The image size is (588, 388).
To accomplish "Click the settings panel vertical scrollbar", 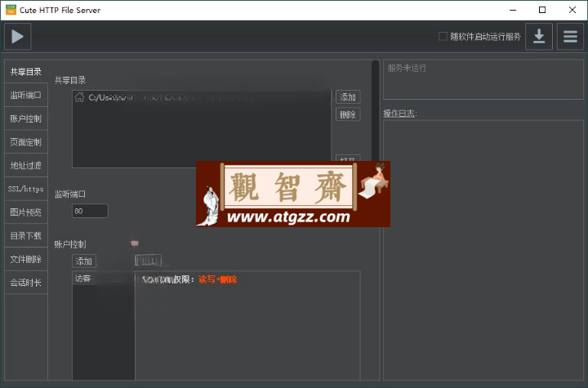I will pos(376,109).
